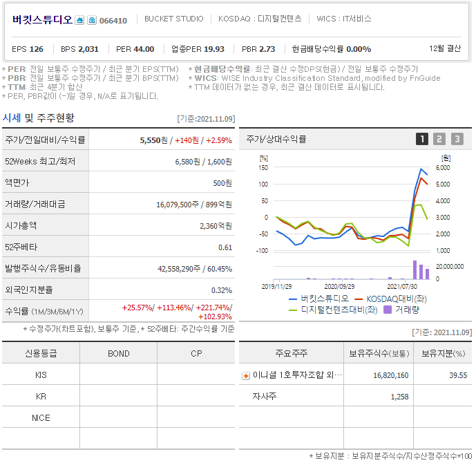Click the 발행주식수 42,558,290주 value
This screenshot has height=463, width=476.
[179, 269]
